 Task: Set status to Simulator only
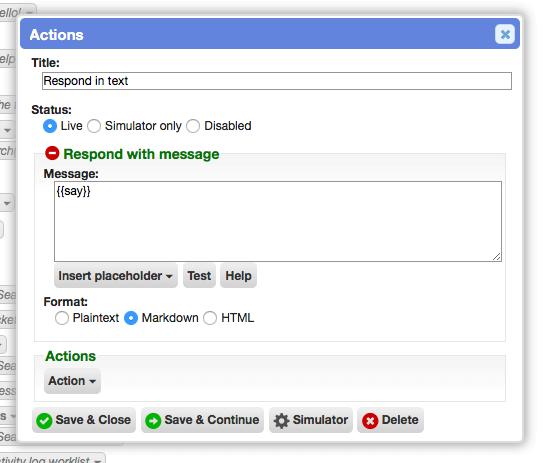[x=94, y=126]
